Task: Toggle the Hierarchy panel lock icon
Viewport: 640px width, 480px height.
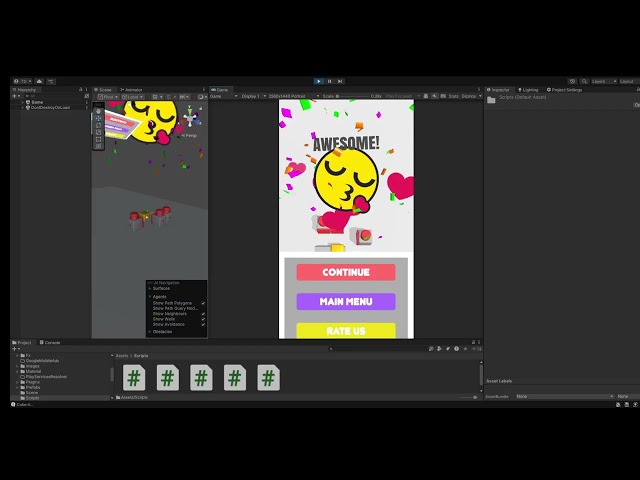Action: (x=80, y=89)
